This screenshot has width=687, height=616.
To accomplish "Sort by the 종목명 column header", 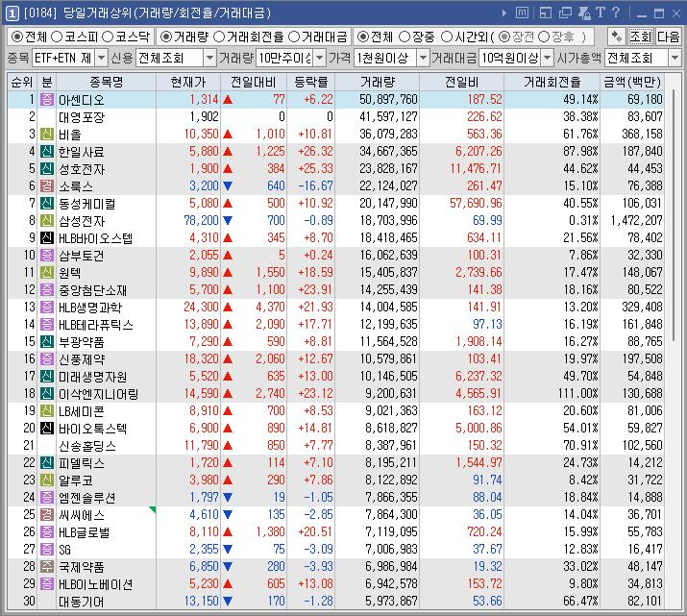I will coord(106,82).
